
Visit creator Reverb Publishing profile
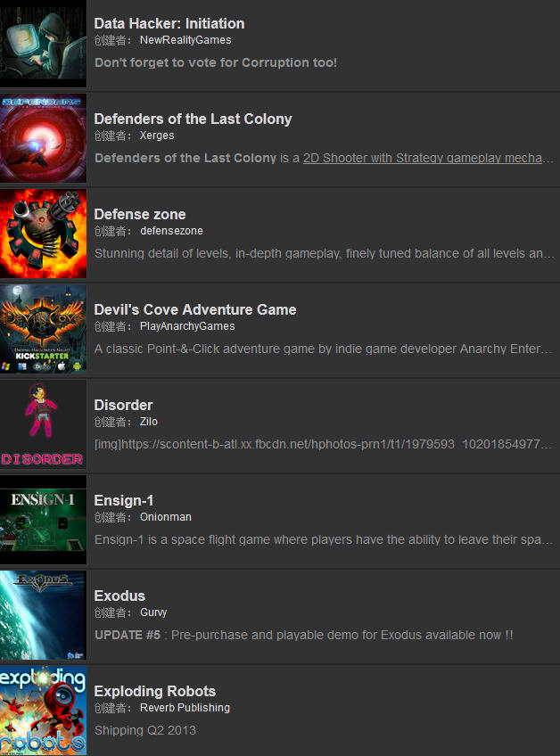(185, 708)
